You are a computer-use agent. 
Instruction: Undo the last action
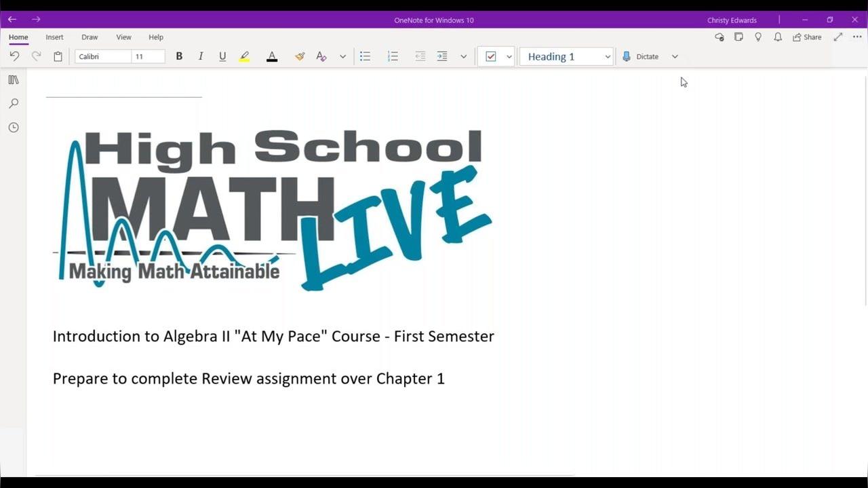coord(14,56)
